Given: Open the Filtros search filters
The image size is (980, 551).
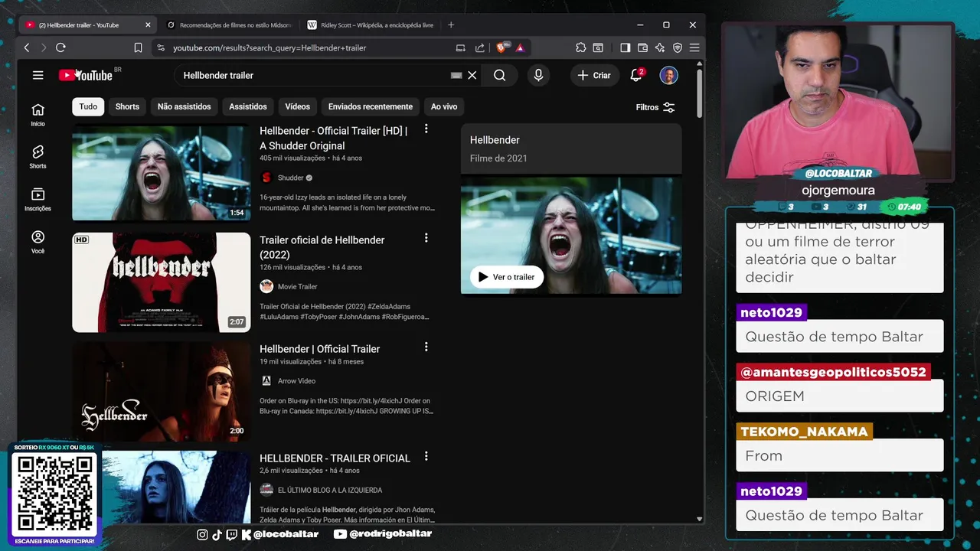Looking at the screenshot, I should [655, 107].
